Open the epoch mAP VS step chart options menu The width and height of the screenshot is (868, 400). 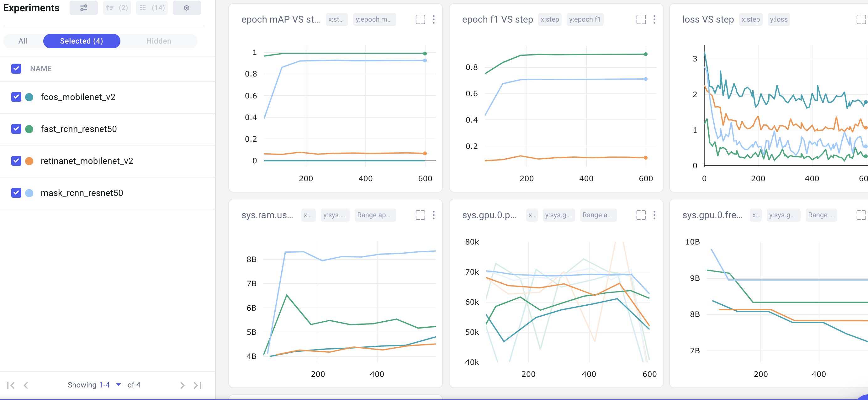point(434,19)
